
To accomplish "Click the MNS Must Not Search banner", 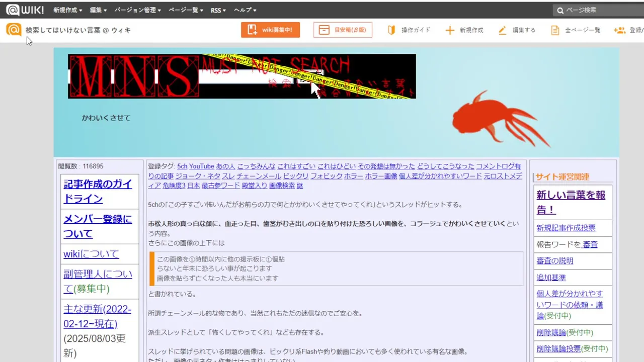I will [x=242, y=76].
